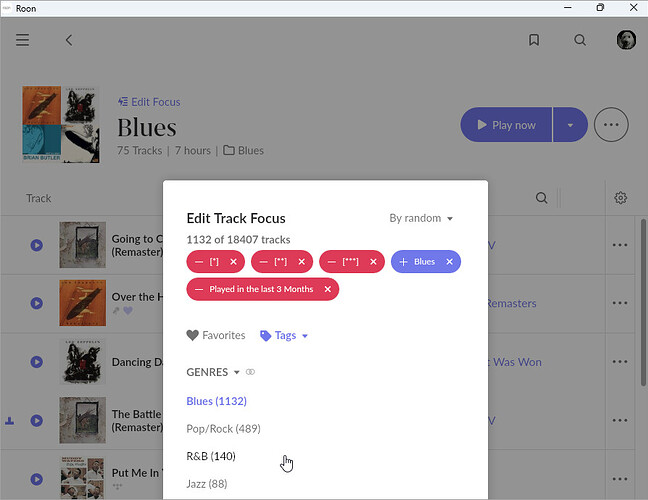Remove the [**] focus chip
Viewport: 648px width, 500px height.
coord(302,262)
